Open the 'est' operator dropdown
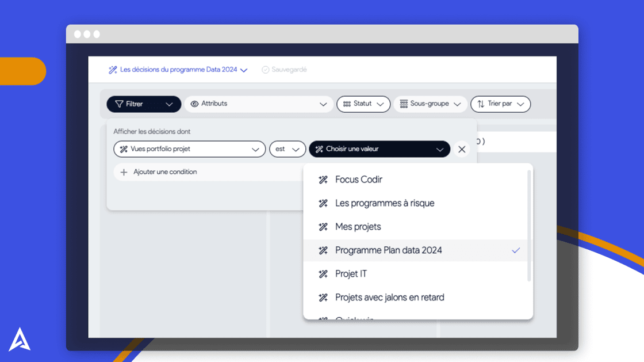644x362 pixels. [287, 149]
